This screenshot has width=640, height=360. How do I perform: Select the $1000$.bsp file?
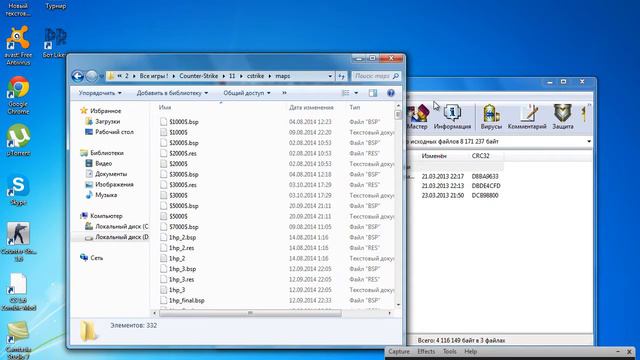tap(184, 122)
